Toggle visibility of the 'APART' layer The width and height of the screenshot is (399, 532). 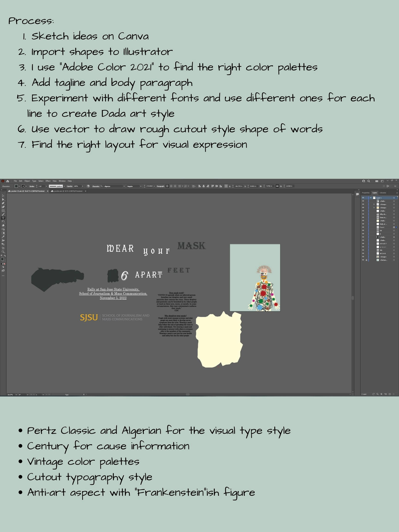point(363,244)
